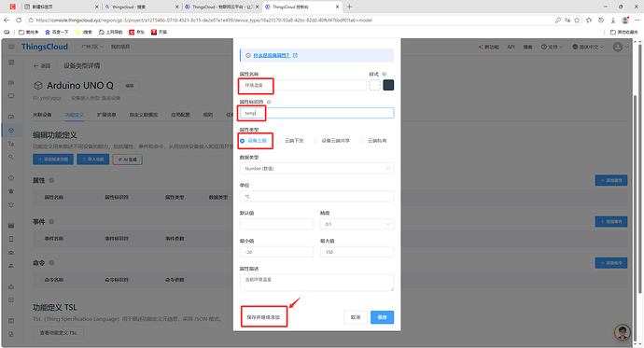The width and height of the screenshot is (644, 348).
Task: Click the 单位 unit input field
Action: (x=316, y=196)
